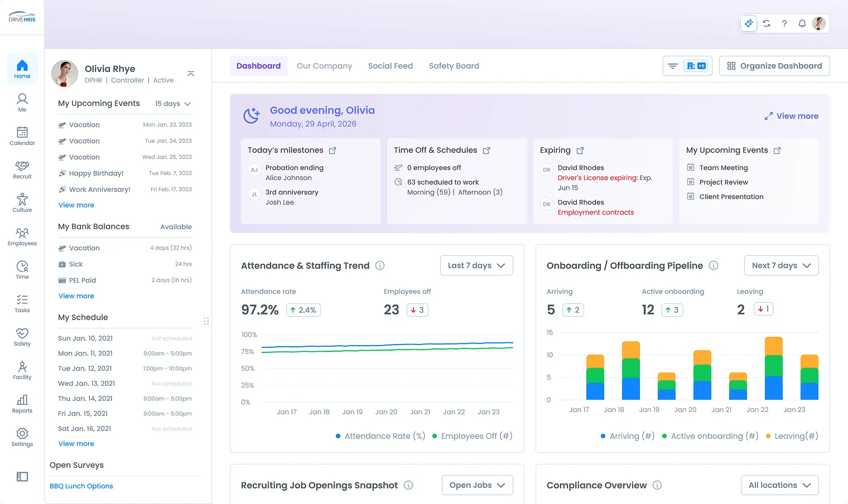The image size is (848, 504).
Task: Toggle Employees Off (#) legend item
Action: pyautogui.click(x=472, y=436)
